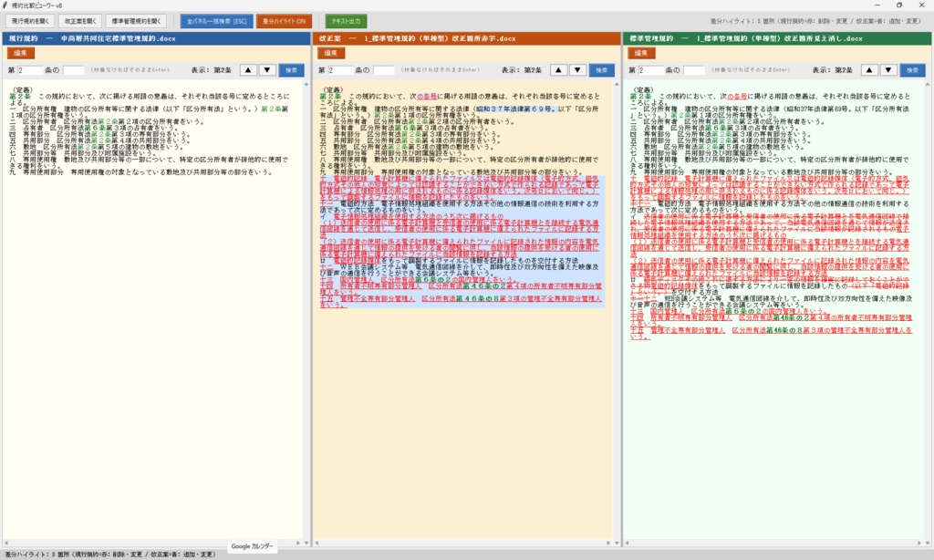
Task: Click 表示: 第2条 label in 改正案 panel
Action: tap(522, 70)
